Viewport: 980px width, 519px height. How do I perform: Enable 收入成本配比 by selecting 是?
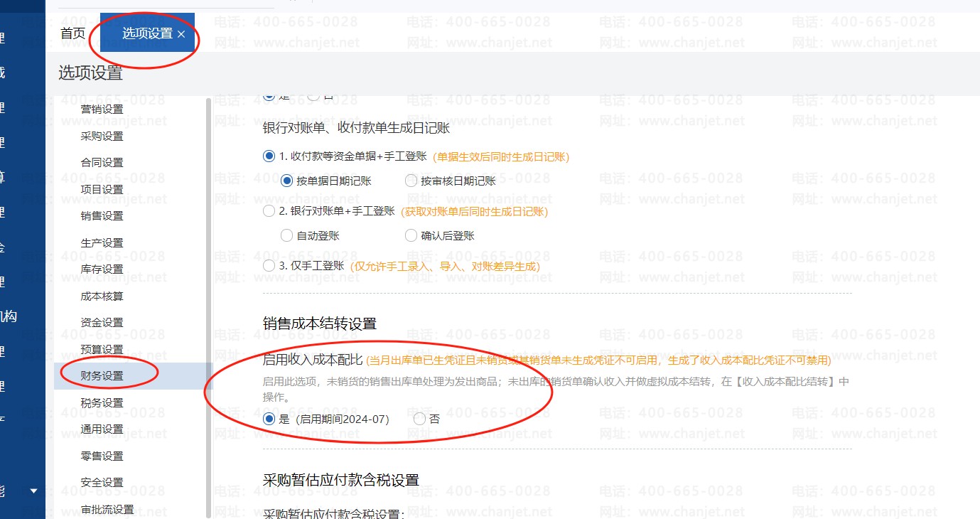click(x=269, y=419)
